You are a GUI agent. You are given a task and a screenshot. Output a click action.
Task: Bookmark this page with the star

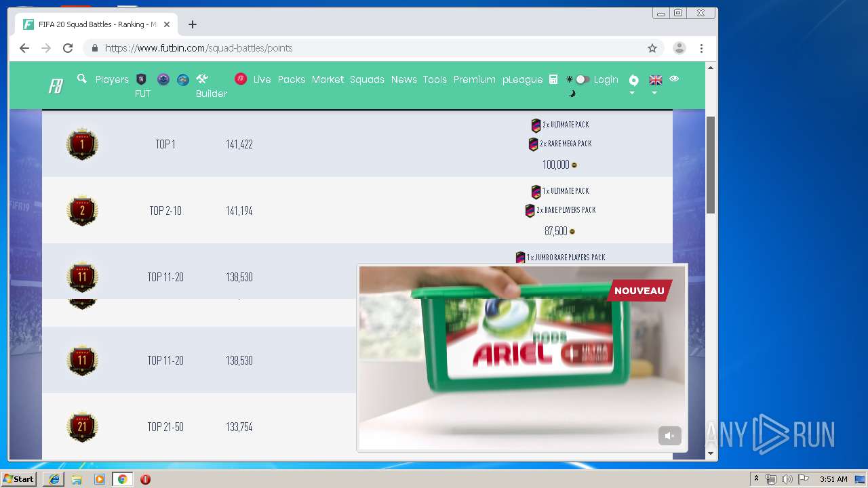(652, 48)
